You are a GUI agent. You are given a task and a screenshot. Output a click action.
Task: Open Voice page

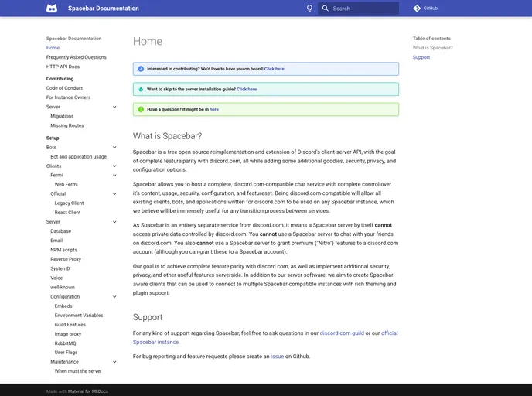point(56,278)
